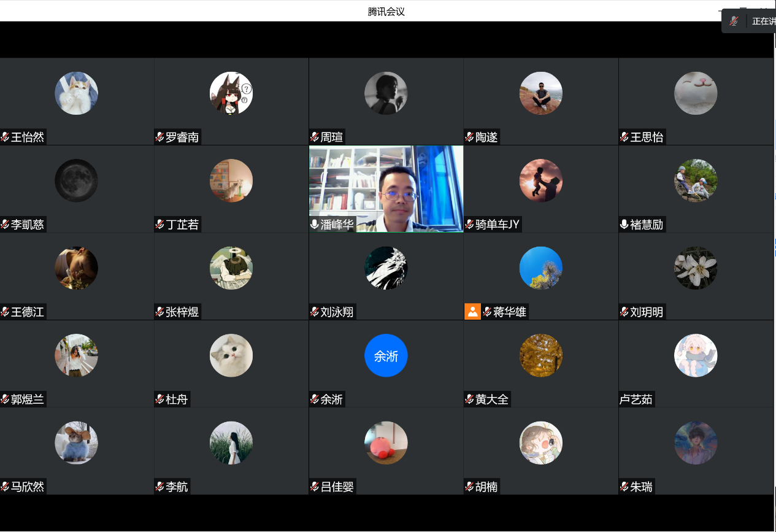Select 陶遂's seated person avatar
This screenshot has height=532, width=776.
point(540,93)
